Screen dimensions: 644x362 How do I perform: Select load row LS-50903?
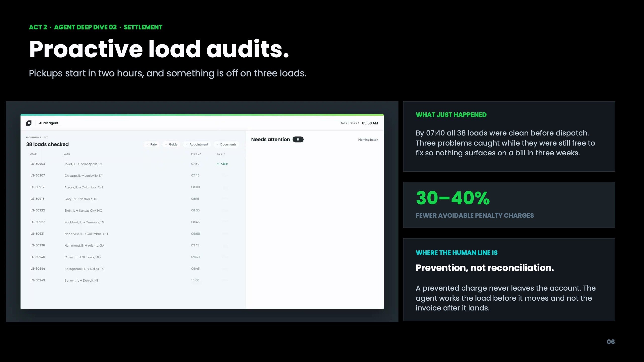point(133,164)
